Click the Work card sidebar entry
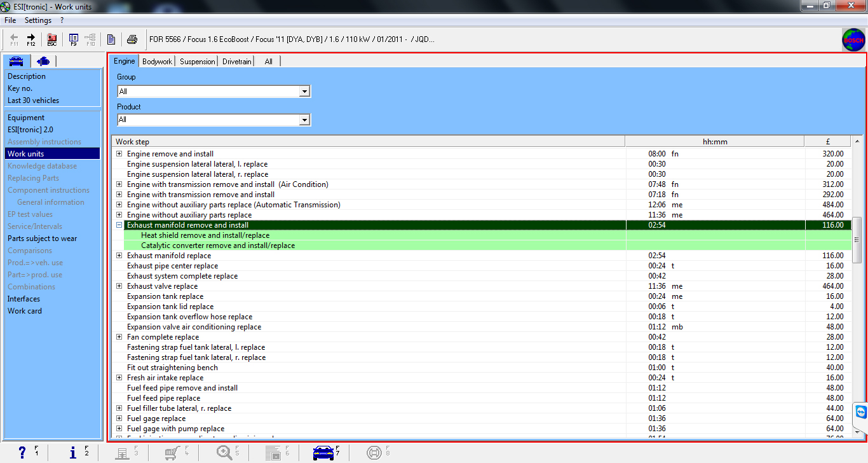 coord(25,311)
